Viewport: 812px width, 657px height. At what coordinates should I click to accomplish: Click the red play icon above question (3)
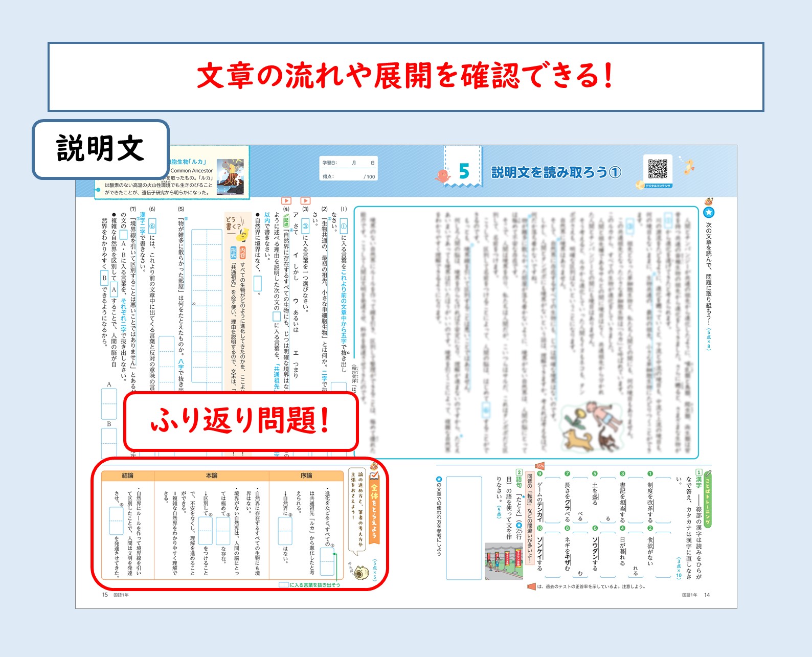pyautogui.click(x=306, y=201)
